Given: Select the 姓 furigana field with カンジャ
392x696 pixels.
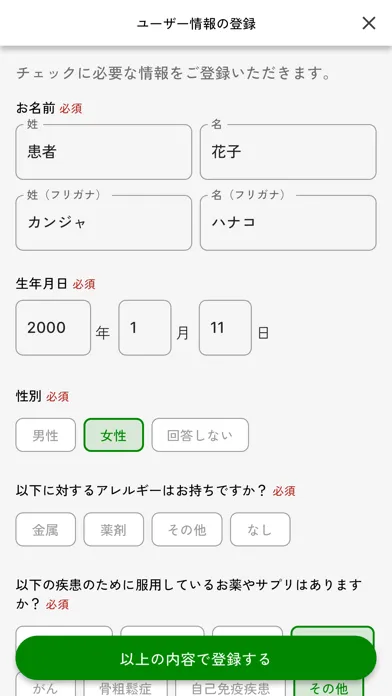Looking at the screenshot, I should [103, 223].
